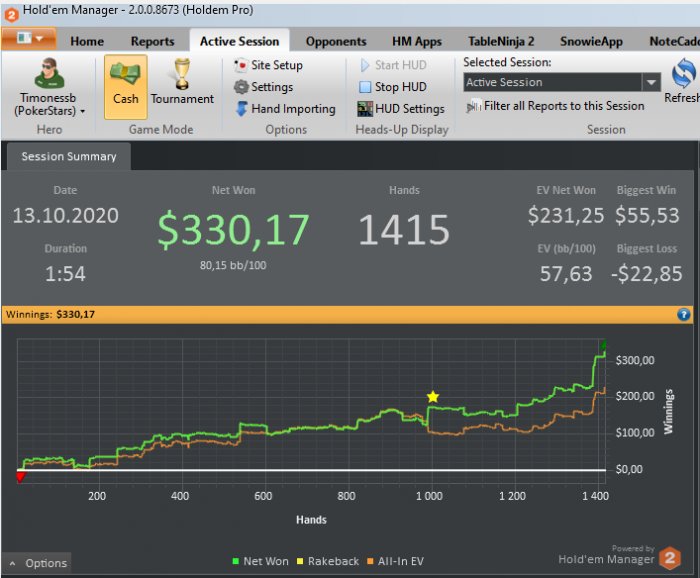The width and height of the screenshot is (700, 578).
Task: Open the NoteCaddy tab
Action: pyautogui.click(x=674, y=41)
